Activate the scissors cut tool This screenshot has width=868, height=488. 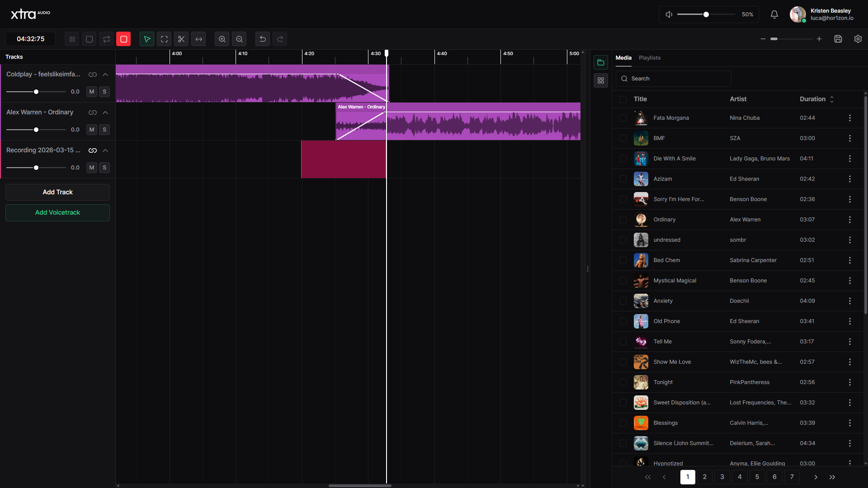[x=181, y=39]
